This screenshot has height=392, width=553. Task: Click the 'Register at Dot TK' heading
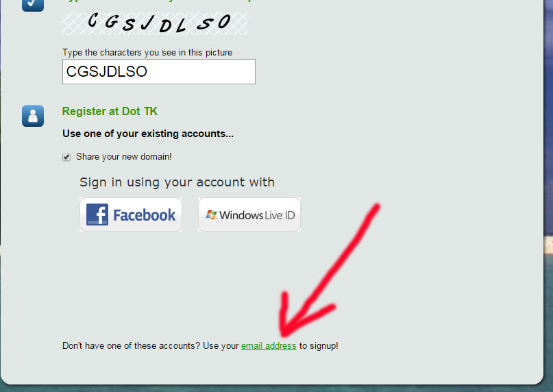pyautogui.click(x=110, y=112)
